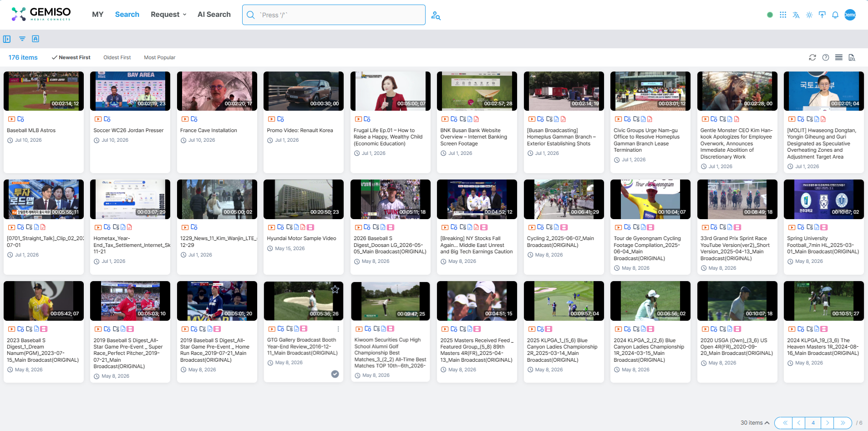Open the Demo user avatar menu
Viewport: 868px width, 431px height.
pos(850,15)
